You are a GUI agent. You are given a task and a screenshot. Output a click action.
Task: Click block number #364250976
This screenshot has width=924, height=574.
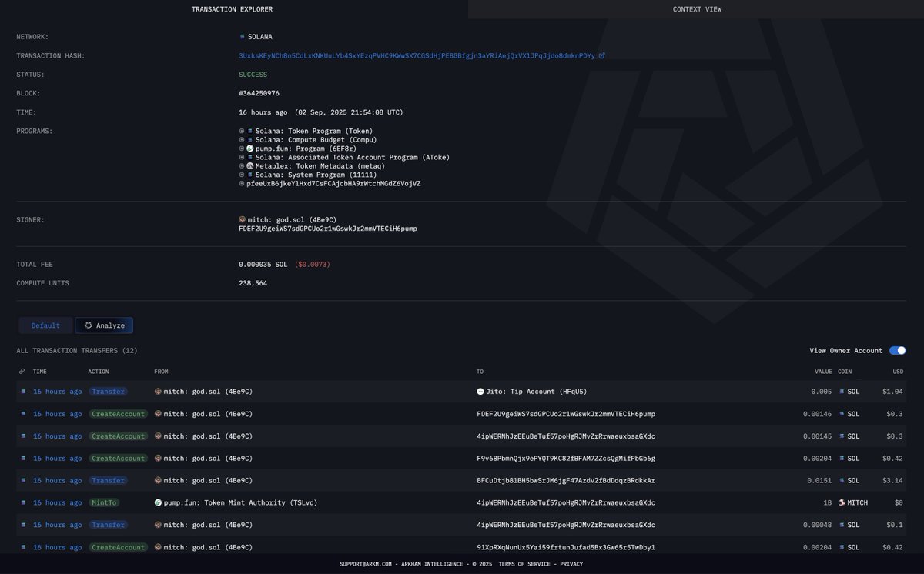(x=259, y=94)
